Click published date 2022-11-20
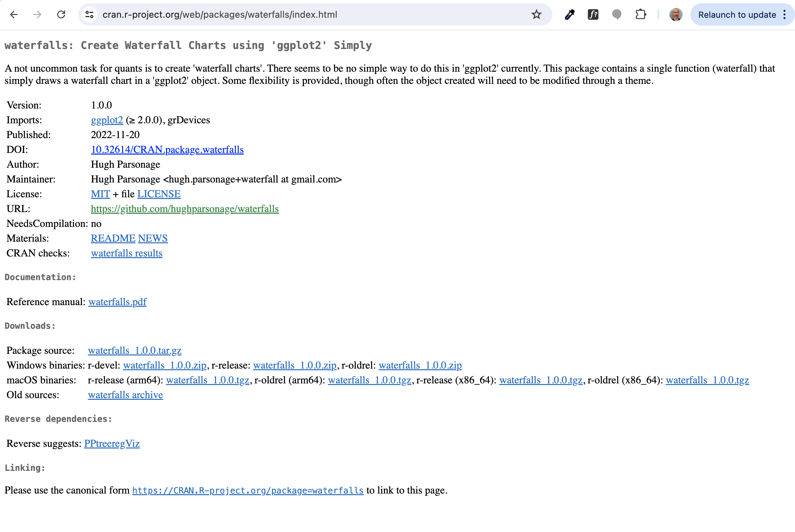The width and height of the screenshot is (795, 532). [x=115, y=135]
